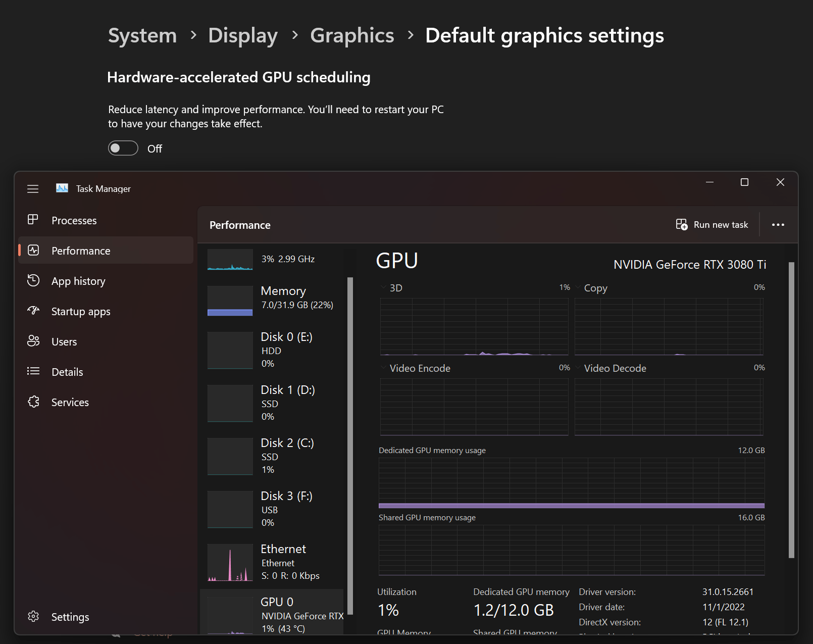Open Task Manager hamburger navigation menu

click(33, 188)
